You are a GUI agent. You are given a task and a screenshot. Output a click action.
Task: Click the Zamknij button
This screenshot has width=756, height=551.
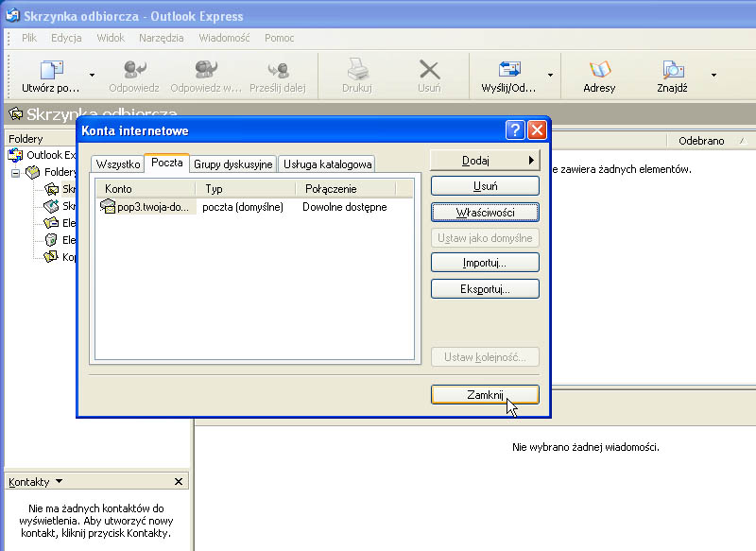[485, 395]
